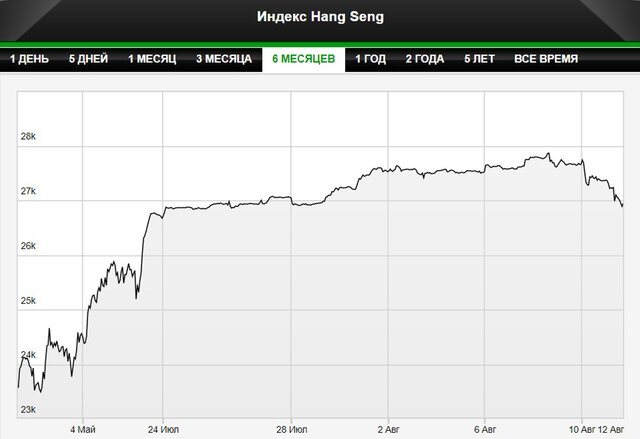This screenshot has height=439, width=640.
Task: Open the 1 МЕСЯЦ range tab
Action: coord(152,59)
